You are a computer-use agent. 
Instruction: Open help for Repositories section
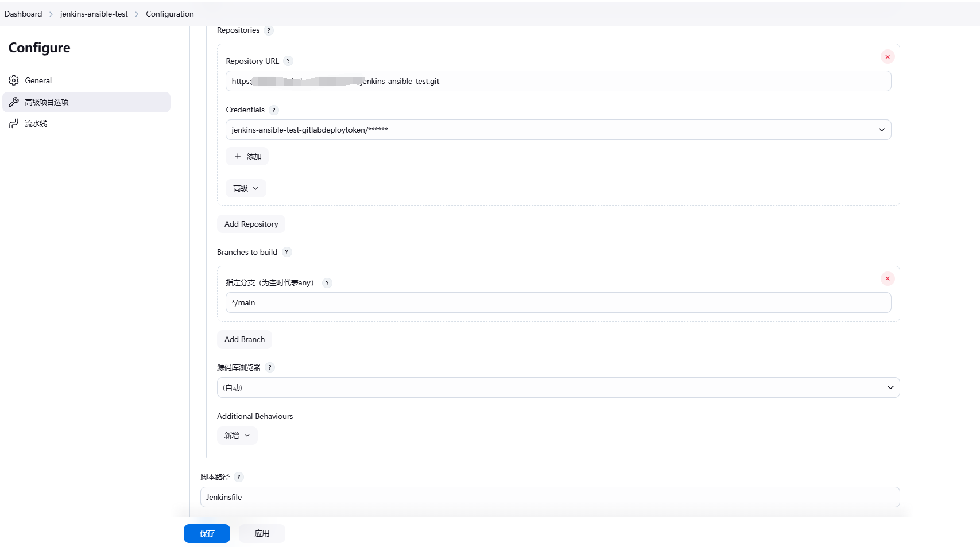pyautogui.click(x=269, y=30)
